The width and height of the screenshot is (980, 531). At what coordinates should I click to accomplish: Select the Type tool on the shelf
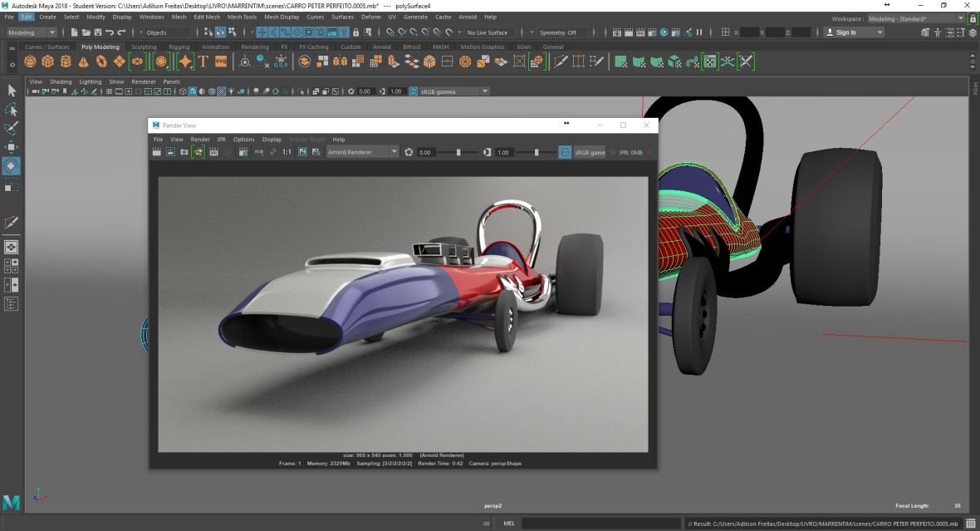pos(202,61)
